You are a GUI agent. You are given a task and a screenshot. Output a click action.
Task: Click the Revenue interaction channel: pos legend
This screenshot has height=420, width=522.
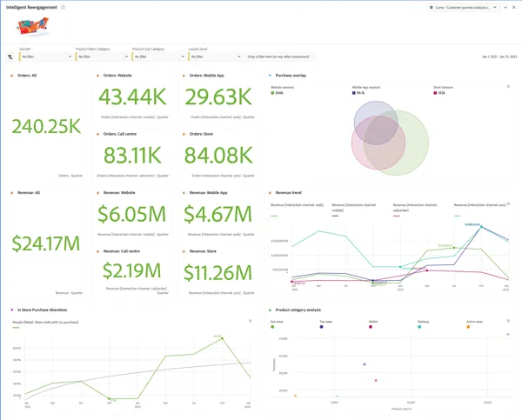pos(479,205)
